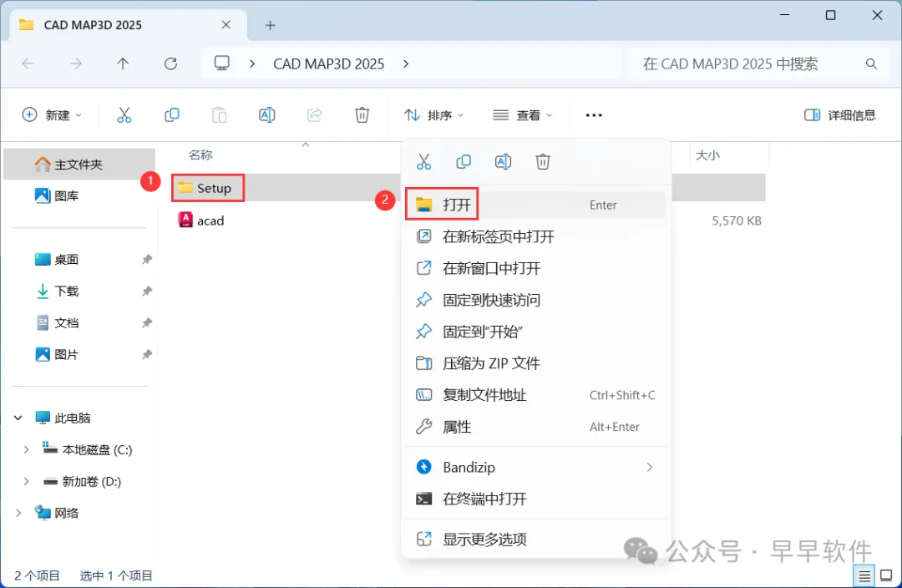
Task: Choose 属性 in the context menu
Action: pyautogui.click(x=535, y=427)
